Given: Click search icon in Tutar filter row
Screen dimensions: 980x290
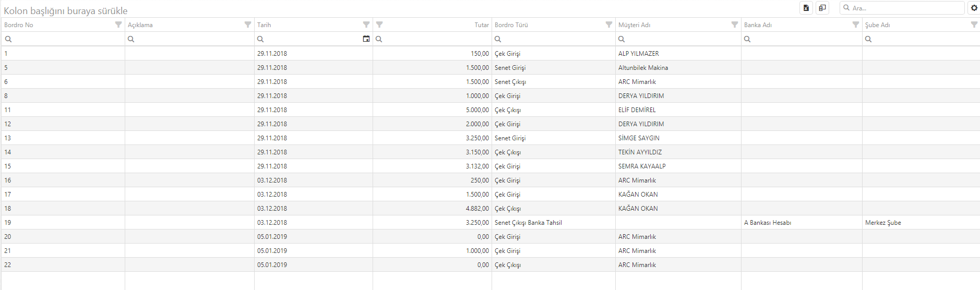Looking at the screenshot, I should (379, 39).
